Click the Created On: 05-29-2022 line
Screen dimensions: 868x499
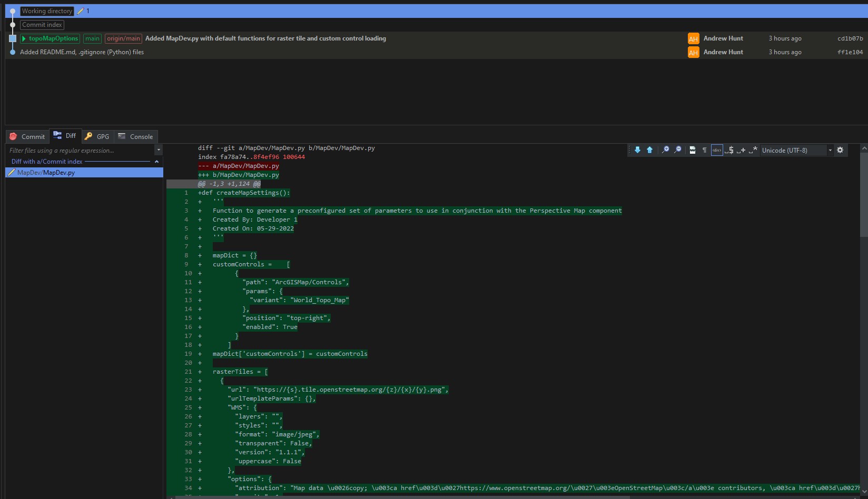point(253,228)
